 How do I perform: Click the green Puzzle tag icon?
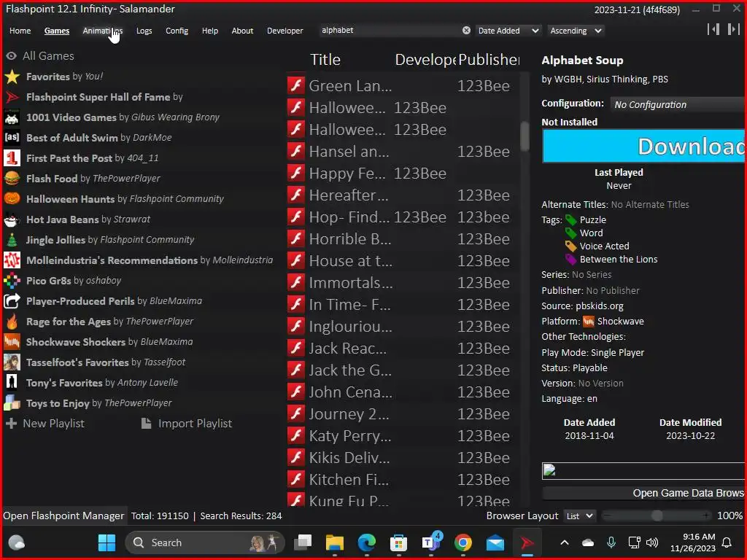click(x=570, y=220)
